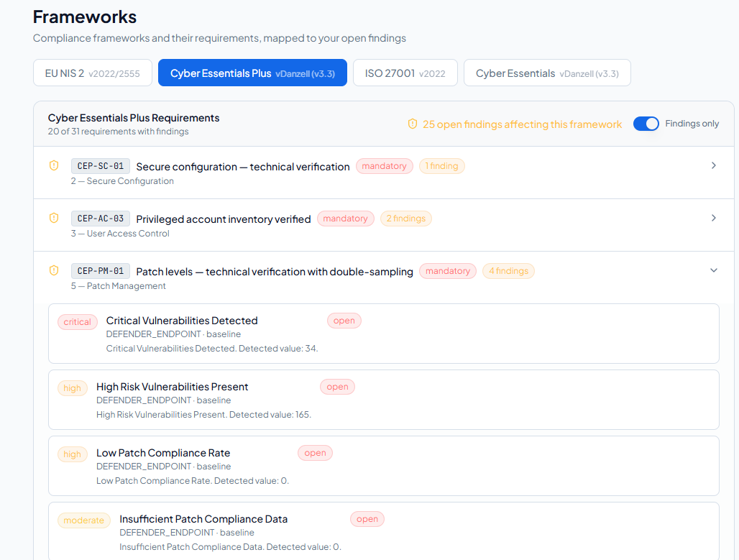The image size is (739, 560).
Task: Click the CEP-PM-01 code badge
Action: (x=101, y=271)
